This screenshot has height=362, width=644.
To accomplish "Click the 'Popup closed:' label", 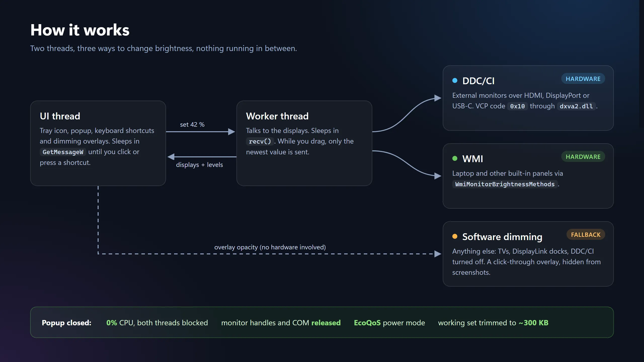I will (x=66, y=323).
